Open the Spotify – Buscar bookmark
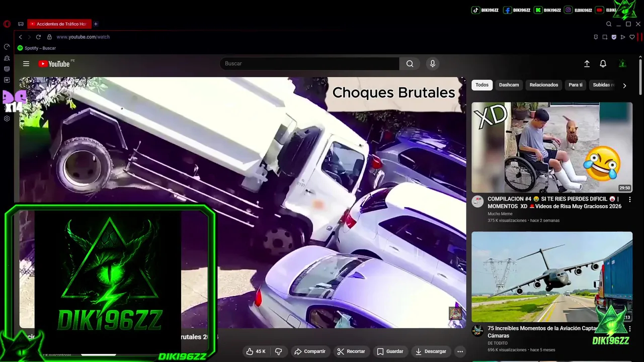Viewport: 644px width, 362px height. click(x=37, y=48)
